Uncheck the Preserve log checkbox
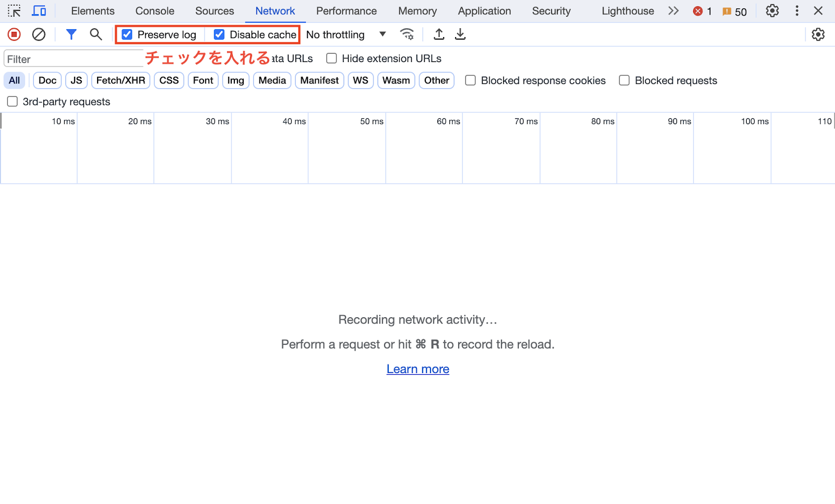 127,34
